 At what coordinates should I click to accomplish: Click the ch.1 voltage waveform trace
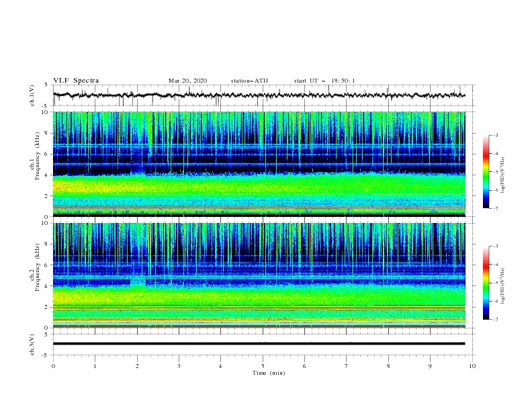click(259, 95)
